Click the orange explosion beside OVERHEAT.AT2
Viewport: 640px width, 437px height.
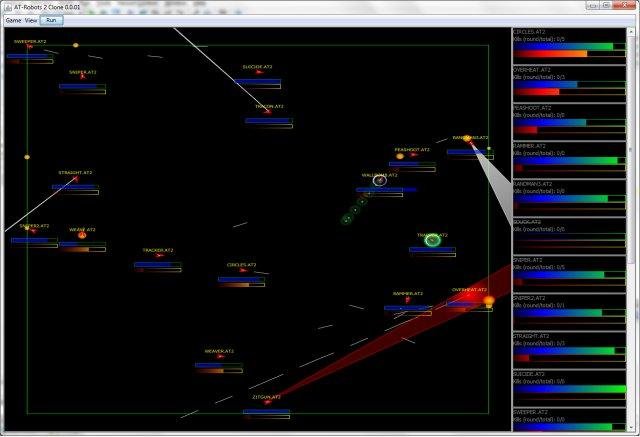(489, 301)
